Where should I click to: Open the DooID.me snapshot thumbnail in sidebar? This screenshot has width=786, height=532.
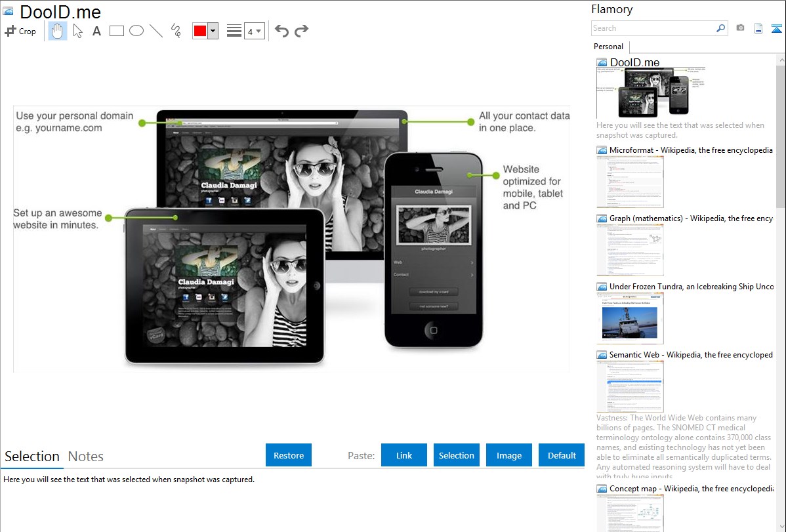point(651,93)
